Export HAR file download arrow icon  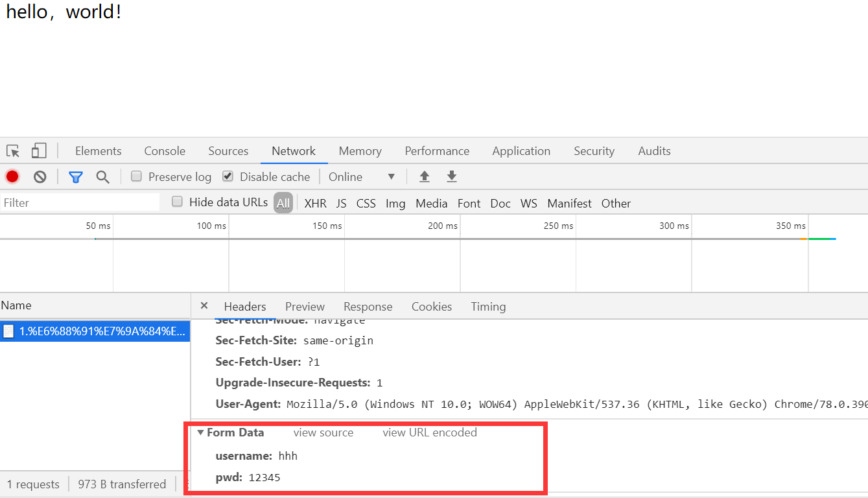(452, 176)
